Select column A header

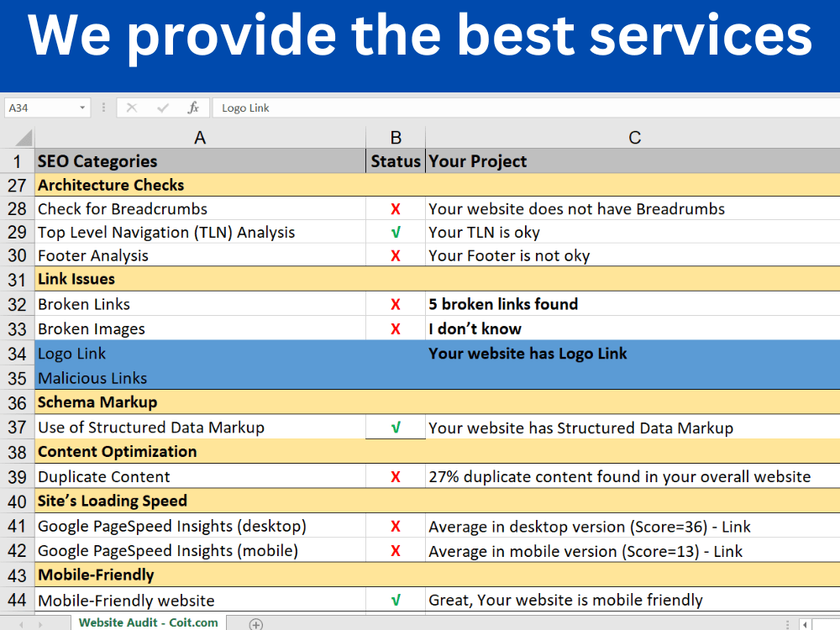200,138
